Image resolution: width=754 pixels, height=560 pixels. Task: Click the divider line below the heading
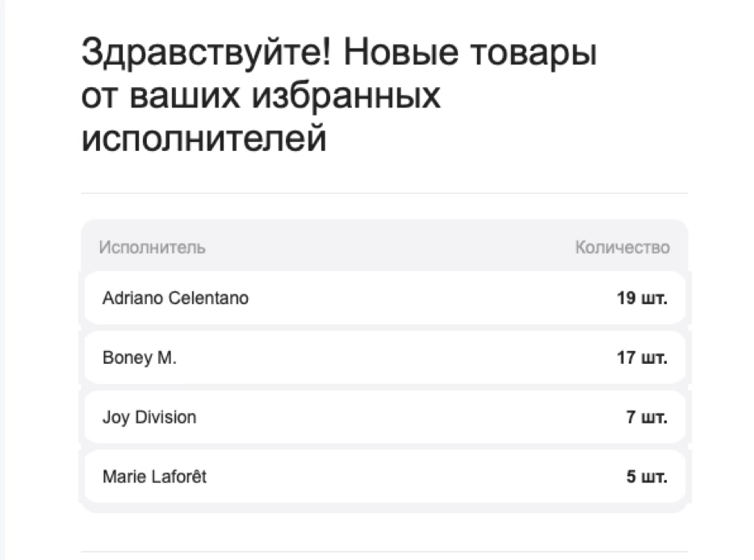(384, 193)
